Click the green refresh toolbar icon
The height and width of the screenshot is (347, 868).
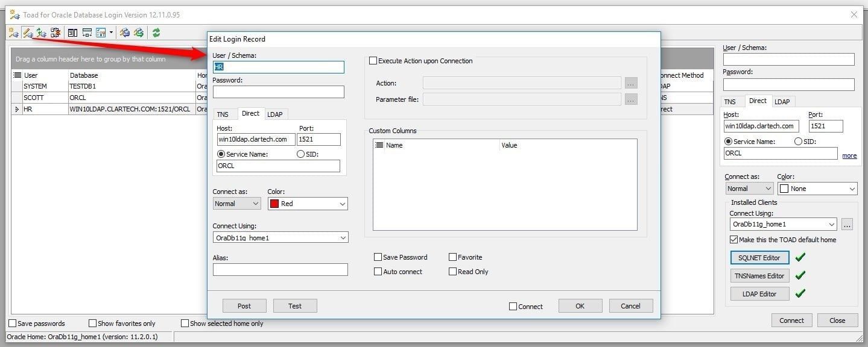click(156, 33)
